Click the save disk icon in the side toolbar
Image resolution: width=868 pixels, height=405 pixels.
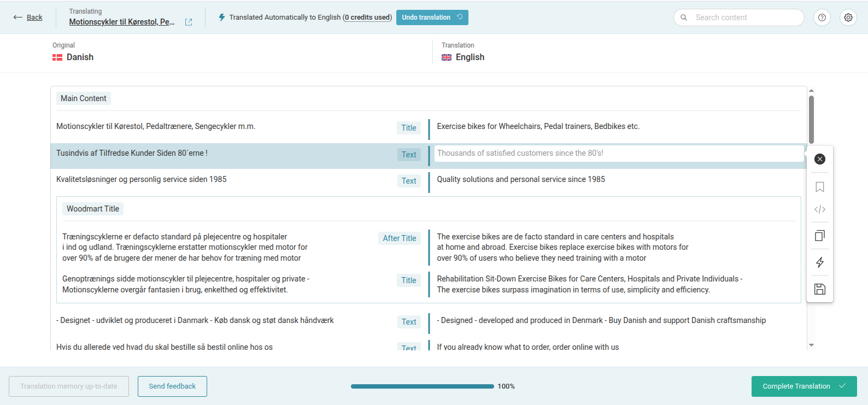point(820,289)
